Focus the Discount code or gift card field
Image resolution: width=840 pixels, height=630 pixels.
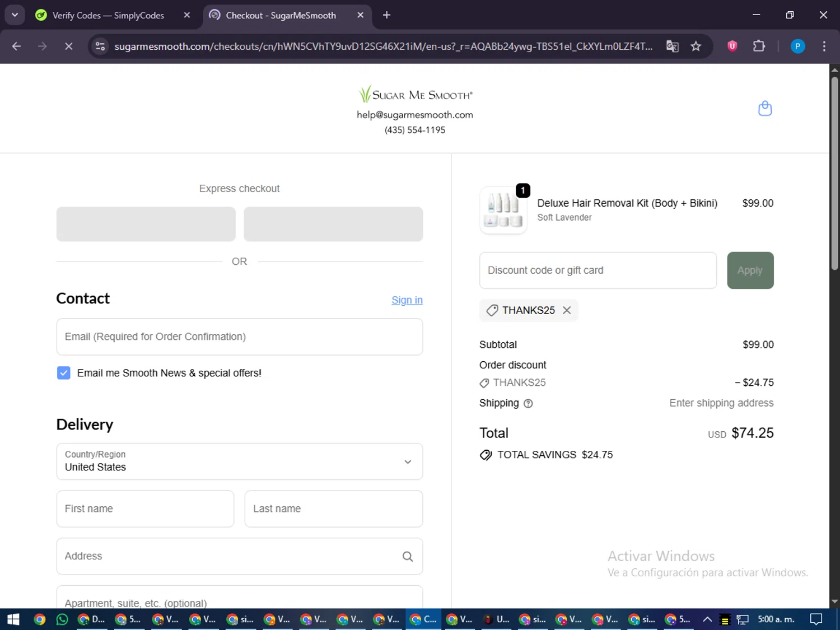point(598,270)
